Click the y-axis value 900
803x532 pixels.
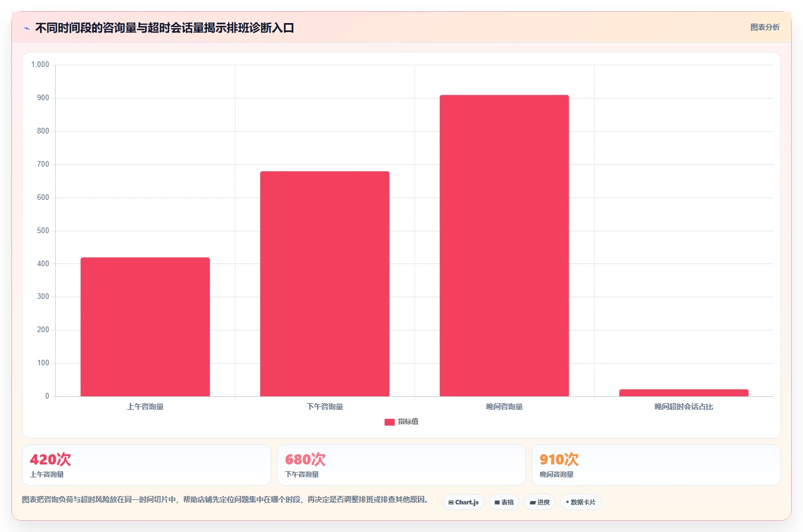tap(43, 98)
